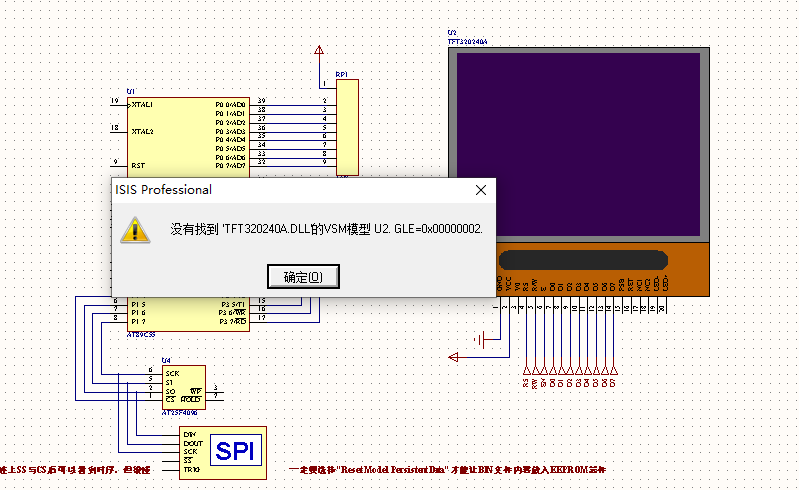Click the black connector strip on LCD board
The width and height of the screenshot is (799, 490).
point(583,260)
